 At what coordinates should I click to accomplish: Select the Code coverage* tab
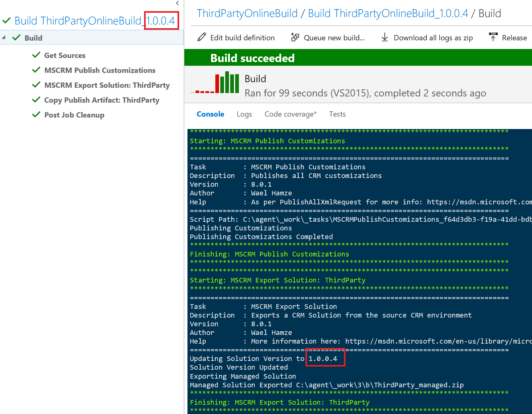click(290, 114)
